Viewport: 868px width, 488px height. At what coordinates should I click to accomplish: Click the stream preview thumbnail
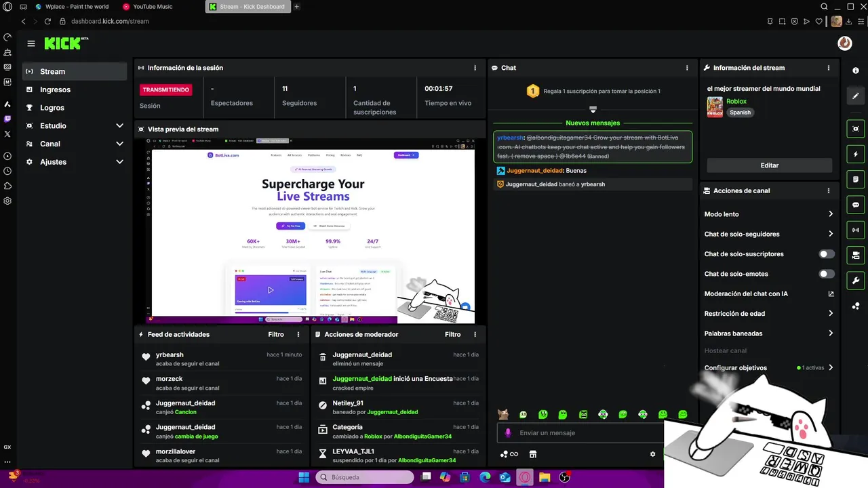click(x=311, y=231)
